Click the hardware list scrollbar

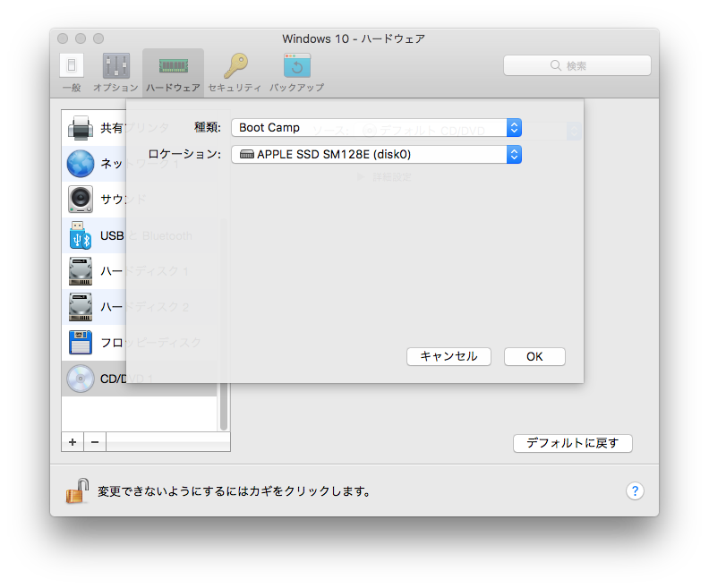coord(224,406)
